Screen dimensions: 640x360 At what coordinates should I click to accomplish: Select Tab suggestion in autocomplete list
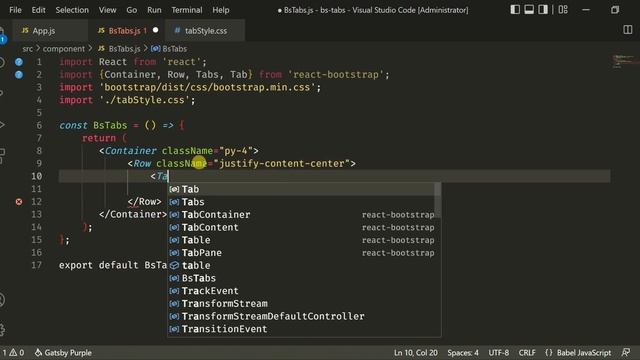[301, 189]
